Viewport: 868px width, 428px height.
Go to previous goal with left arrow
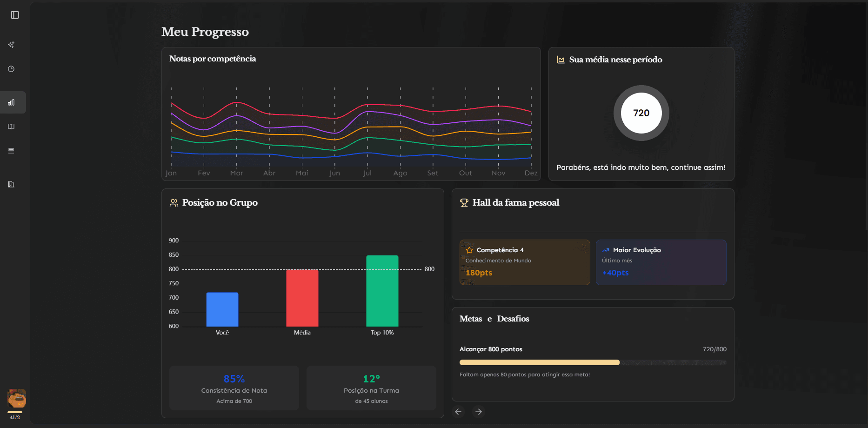(458, 412)
